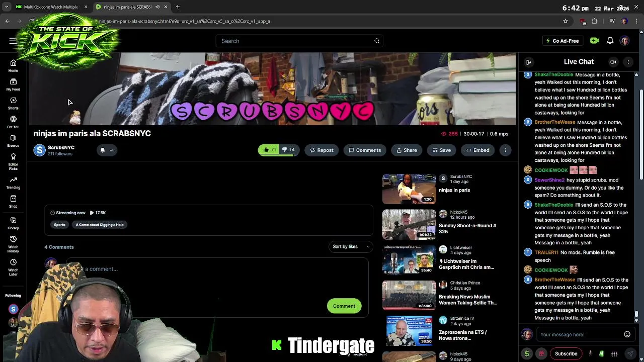Dislike the video with thumbs down
This screenshot has width=644, height=362.
coord(289,150)
